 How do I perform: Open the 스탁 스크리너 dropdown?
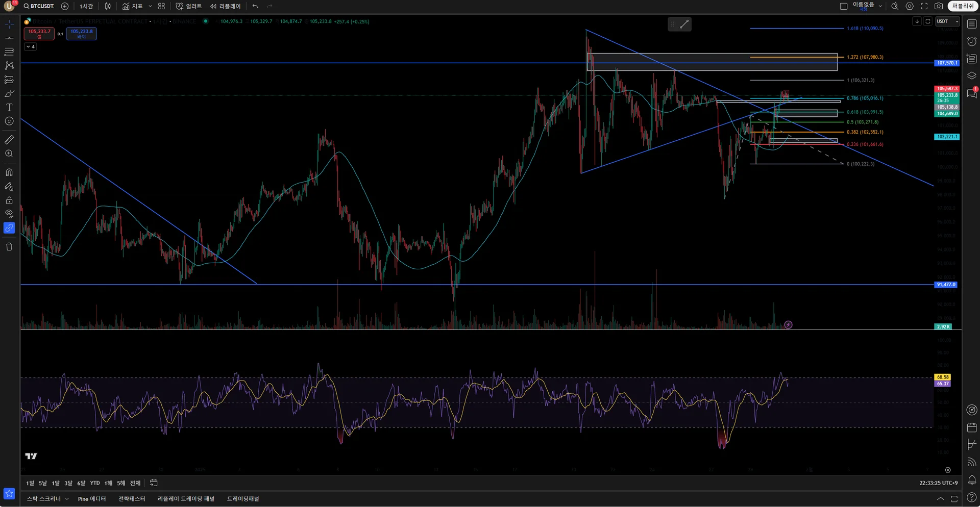pos(47,499)
